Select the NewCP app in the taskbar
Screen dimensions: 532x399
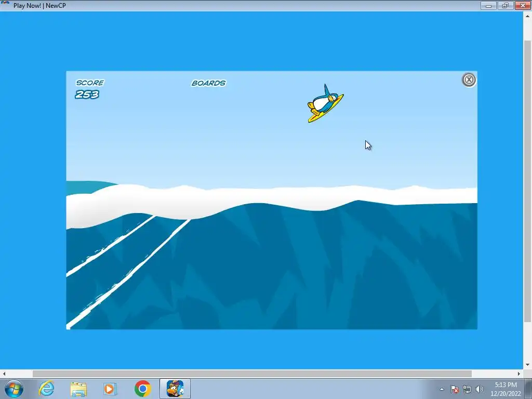click(175, 389)
